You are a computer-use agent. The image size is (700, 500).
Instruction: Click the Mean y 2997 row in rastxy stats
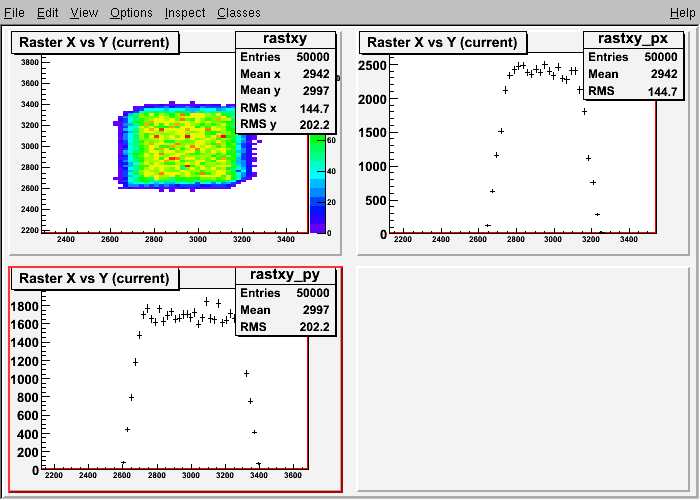tap(285, 91)
